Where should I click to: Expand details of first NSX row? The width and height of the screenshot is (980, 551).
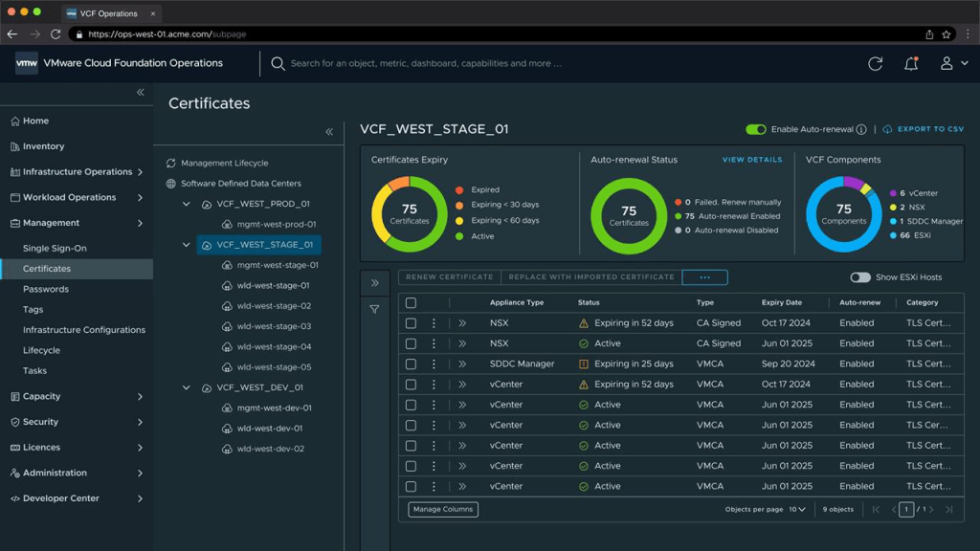tap(462, 323)
